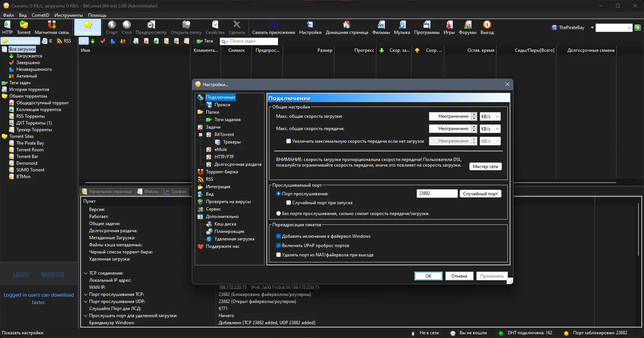The height and width of the screenshot is (338, 644).
Task: Click the Поиск задач search field
Action: [249, 41]
